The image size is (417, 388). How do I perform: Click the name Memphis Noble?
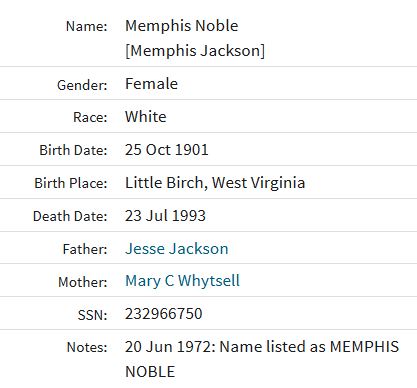[182, 26]
